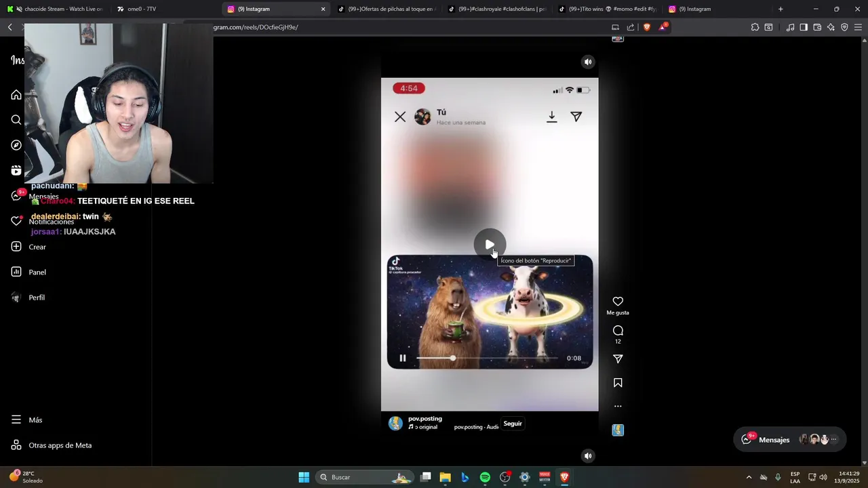Open a new browser tab
The image size is (868, 488).
tap(781, 9)
